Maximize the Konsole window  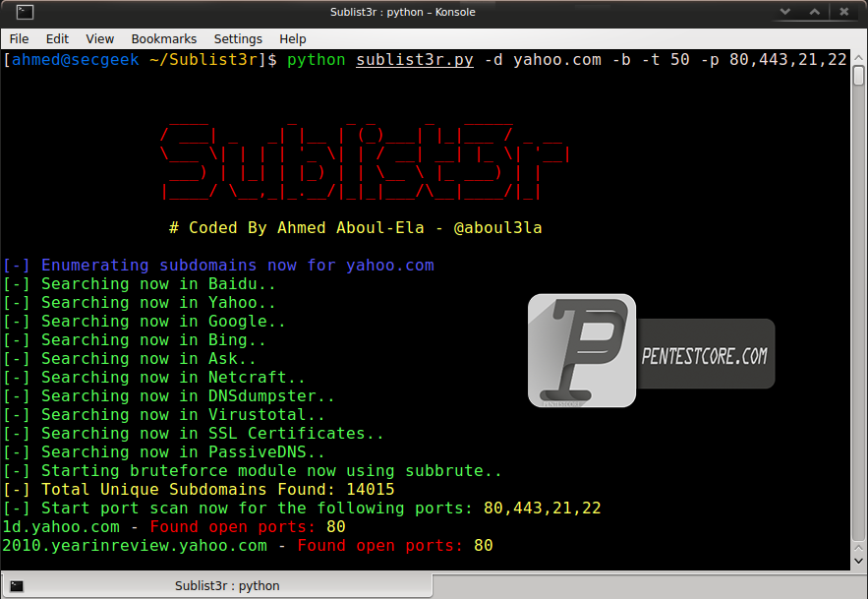pos(814,12)
